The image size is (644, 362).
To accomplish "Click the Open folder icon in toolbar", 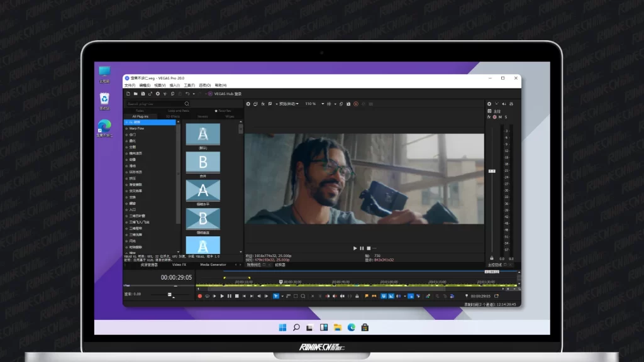I will click(x=135, y=94).
